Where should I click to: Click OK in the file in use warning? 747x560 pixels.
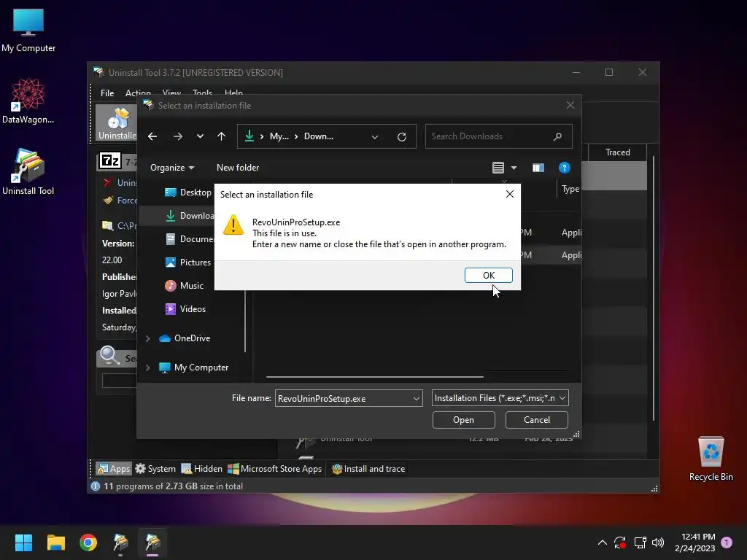click(x=488, y=275)
